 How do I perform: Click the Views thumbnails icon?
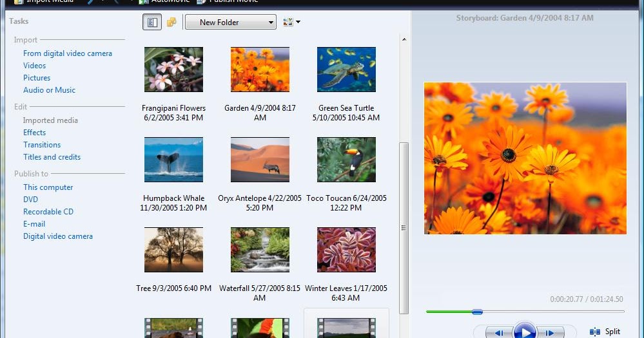(x=288, y=22)
